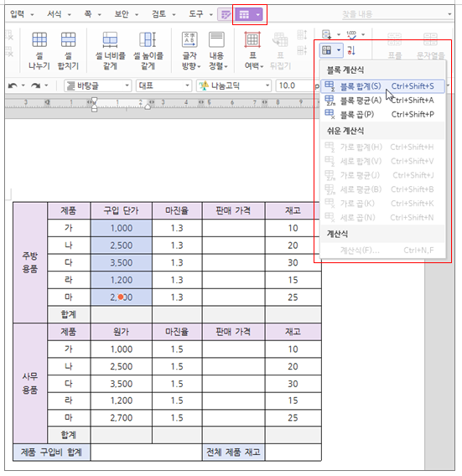Expand the auto-fill icon dropdown arrow
The image size is (462, 476).
[339, 34]
